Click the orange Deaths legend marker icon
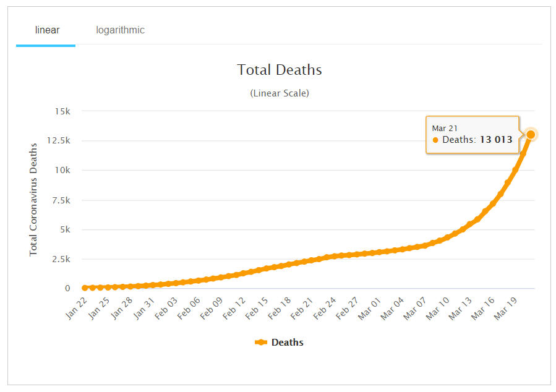 point(260,342)
